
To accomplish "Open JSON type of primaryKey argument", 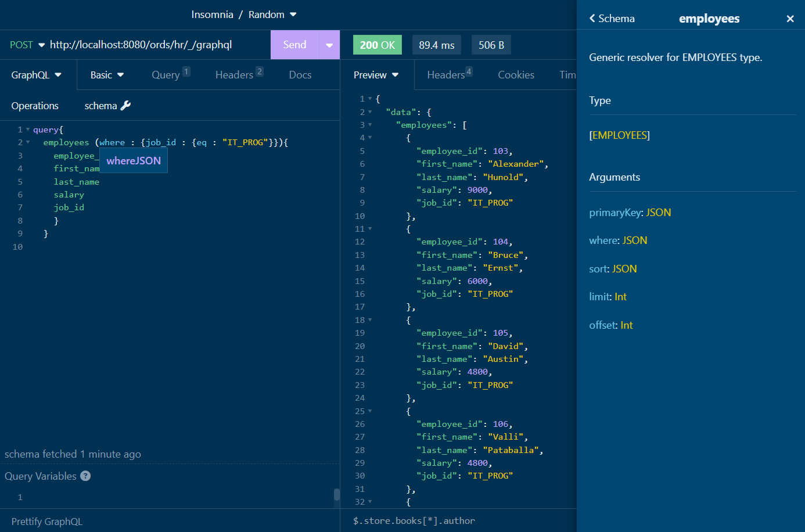I will 659,213.
